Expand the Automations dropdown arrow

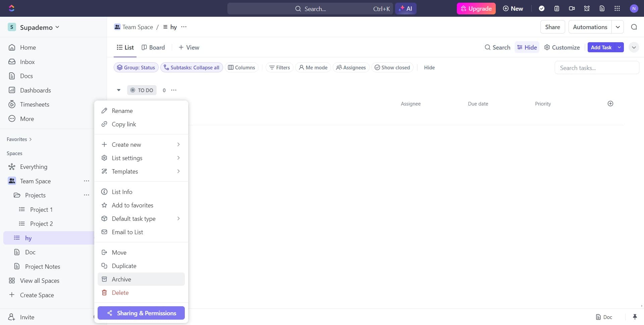(x=618, y=27)
